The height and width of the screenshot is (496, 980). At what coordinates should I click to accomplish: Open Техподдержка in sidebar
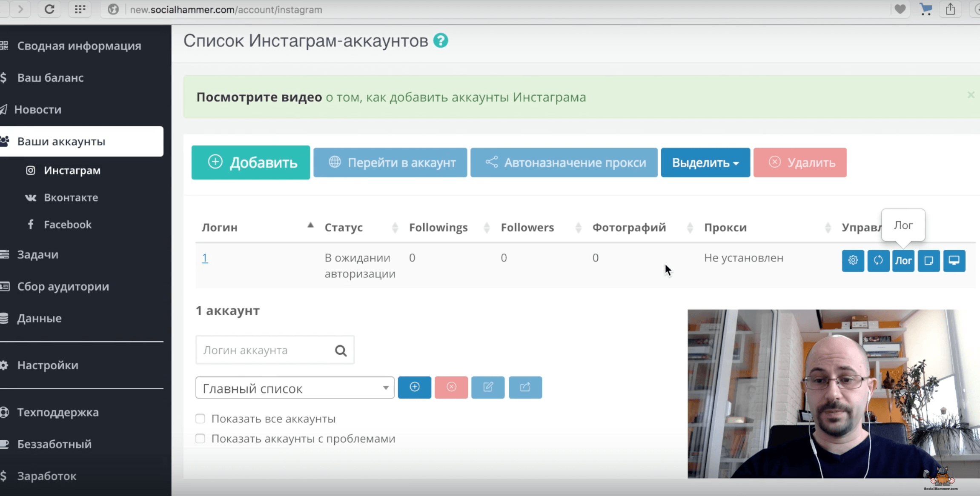pyautogui.click(x=58, y=412)
